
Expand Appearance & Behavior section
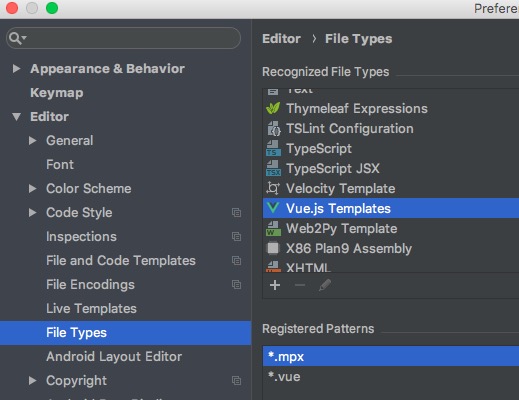point(16,69)
